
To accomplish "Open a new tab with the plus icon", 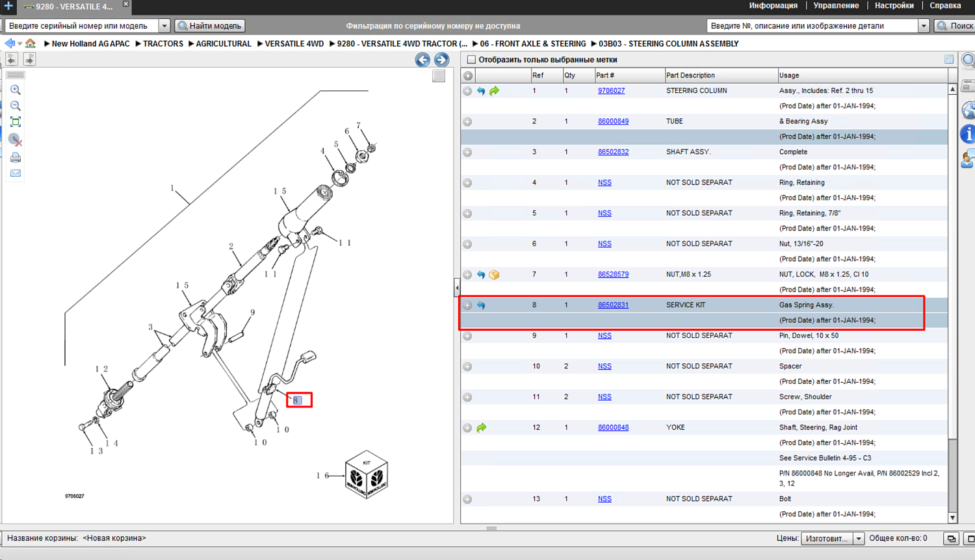I will coord(8,6).
